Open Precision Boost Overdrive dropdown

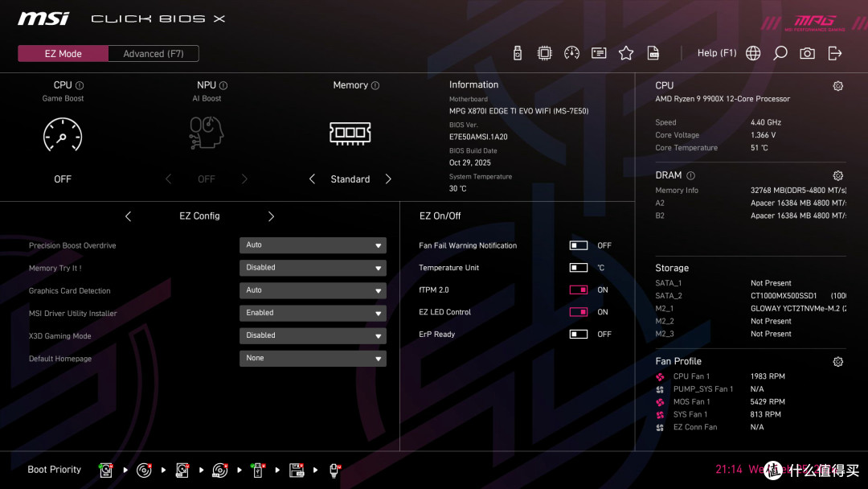(313, 244)
